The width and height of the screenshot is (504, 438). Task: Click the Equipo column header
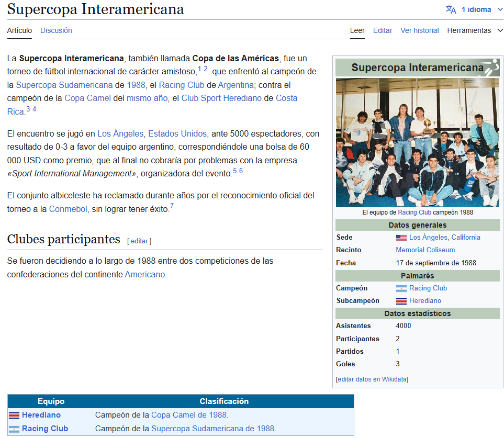[x=51, y=401]
